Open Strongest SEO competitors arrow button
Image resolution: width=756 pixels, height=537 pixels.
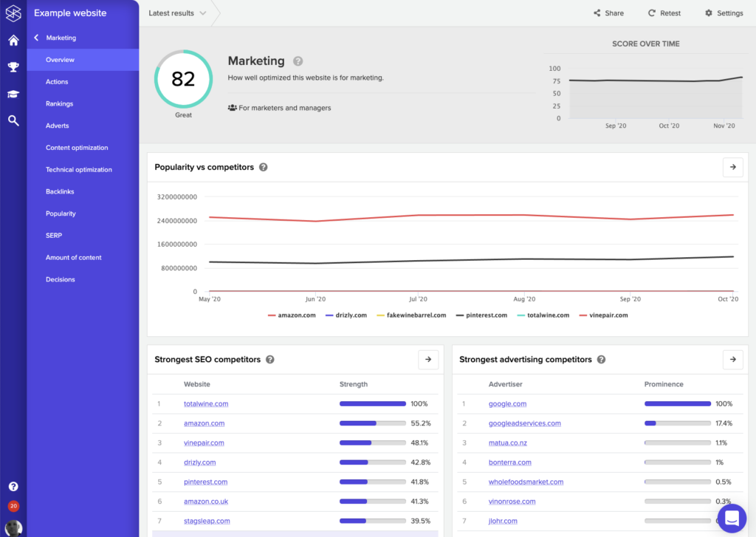click(x=428, y=360)
